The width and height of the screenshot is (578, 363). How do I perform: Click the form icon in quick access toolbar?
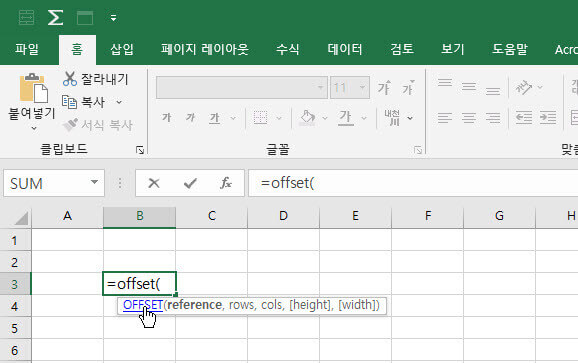27,17
